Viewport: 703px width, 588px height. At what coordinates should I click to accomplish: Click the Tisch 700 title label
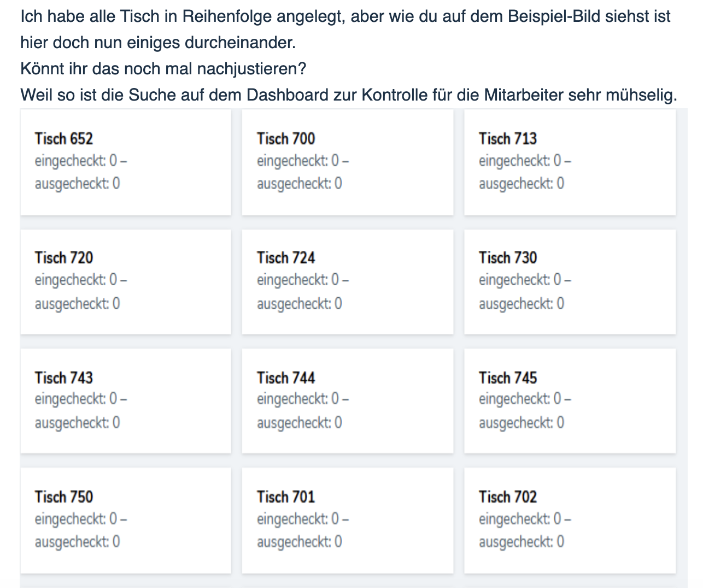[x=286, y=139]
